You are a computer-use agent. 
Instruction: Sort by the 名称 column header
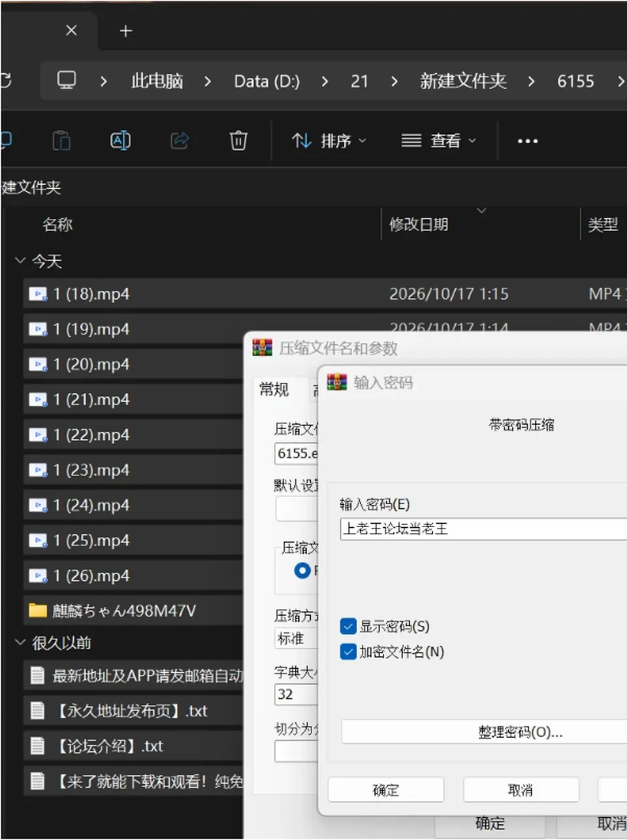(x=57, y=225)
